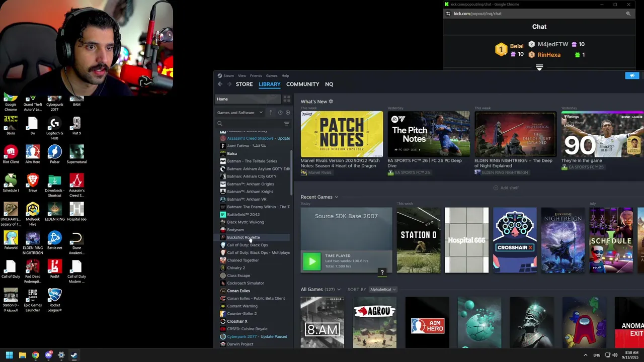Select Pulsar desktop shortcut

point(55,155)
